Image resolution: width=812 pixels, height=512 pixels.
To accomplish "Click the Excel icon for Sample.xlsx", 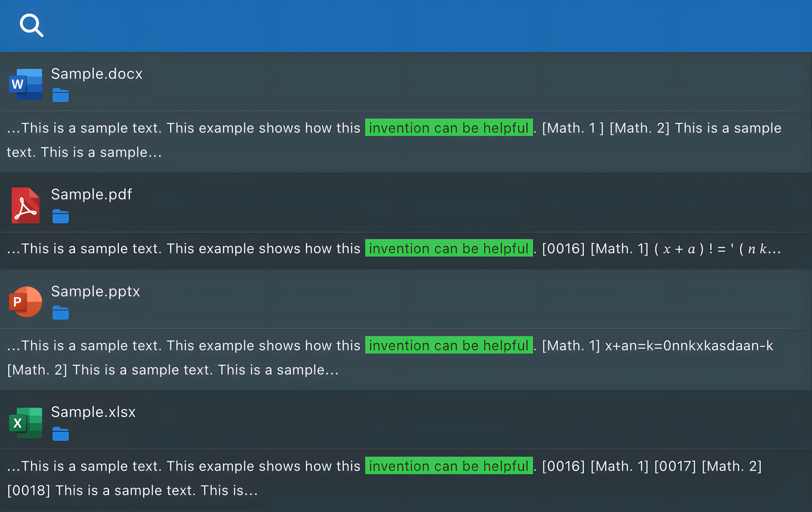I will coord(26,423).
